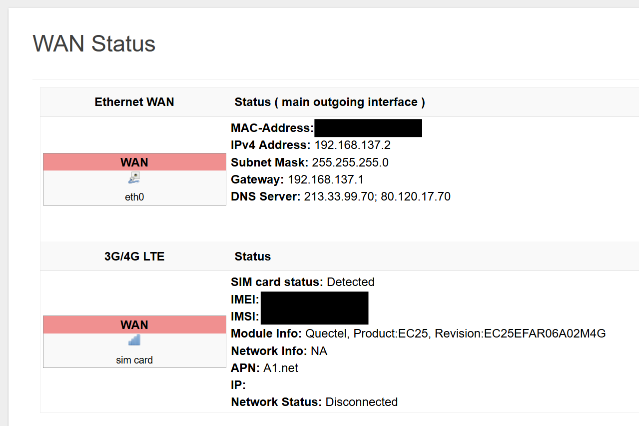Click the sim card interface label
Image resolution: width=639 pixels, height=426 pixels.
134,360
